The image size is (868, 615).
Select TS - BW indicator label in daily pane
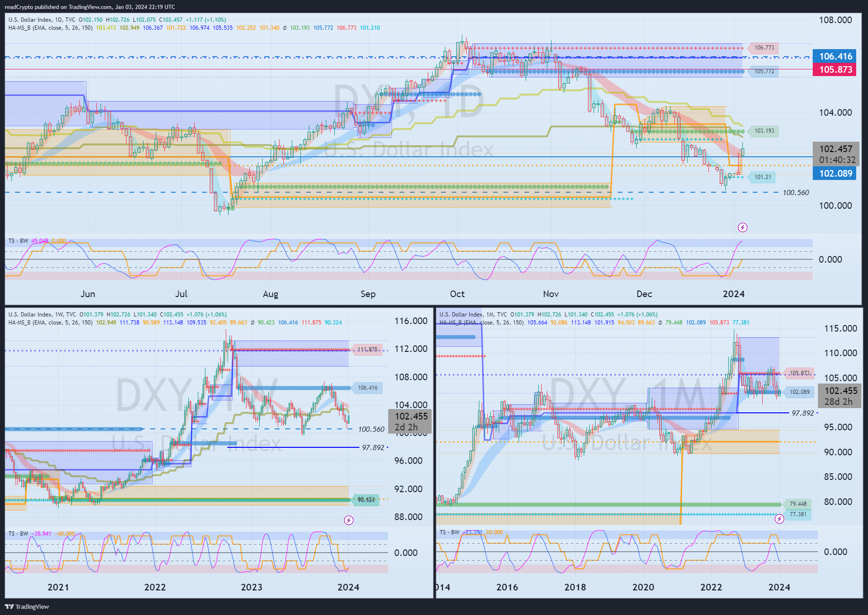click(18, 241)
